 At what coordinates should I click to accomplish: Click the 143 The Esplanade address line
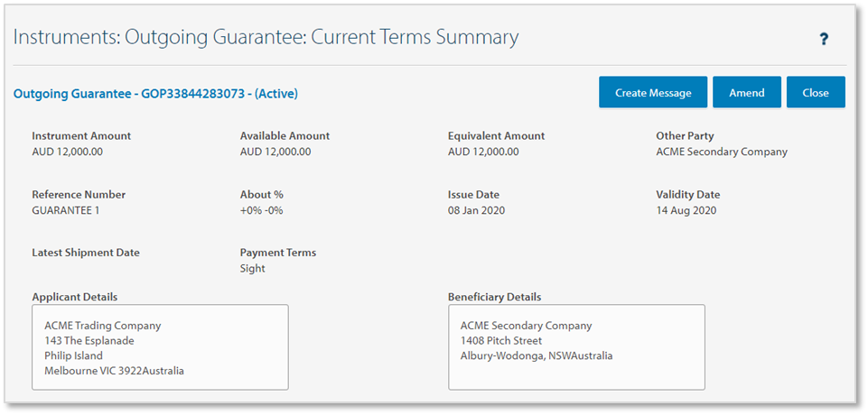[x=89, y=341]
